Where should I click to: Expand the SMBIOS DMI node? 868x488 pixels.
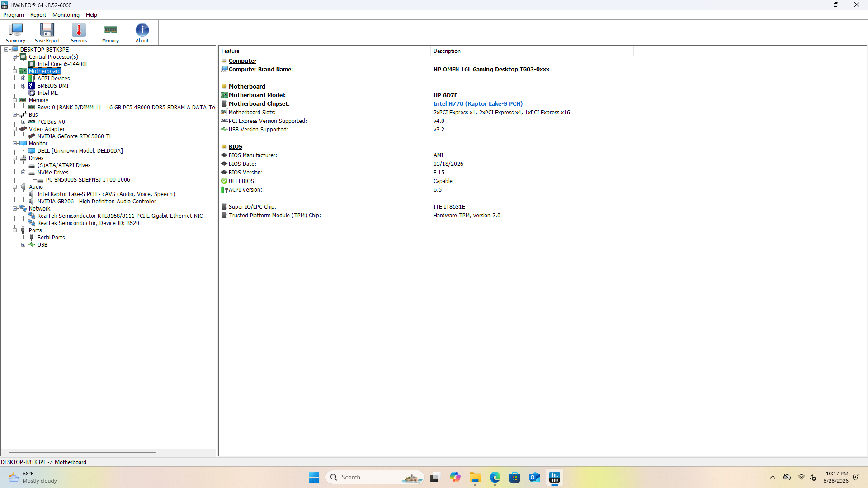point(24,86)
